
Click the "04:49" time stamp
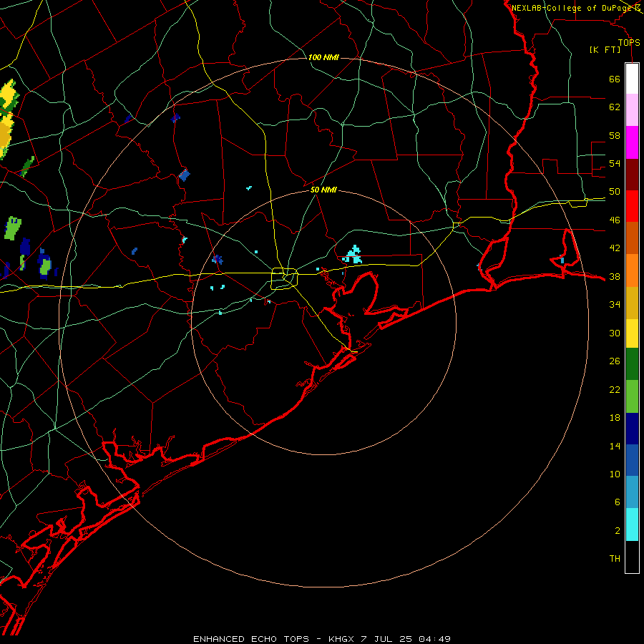tap(434, 639)
